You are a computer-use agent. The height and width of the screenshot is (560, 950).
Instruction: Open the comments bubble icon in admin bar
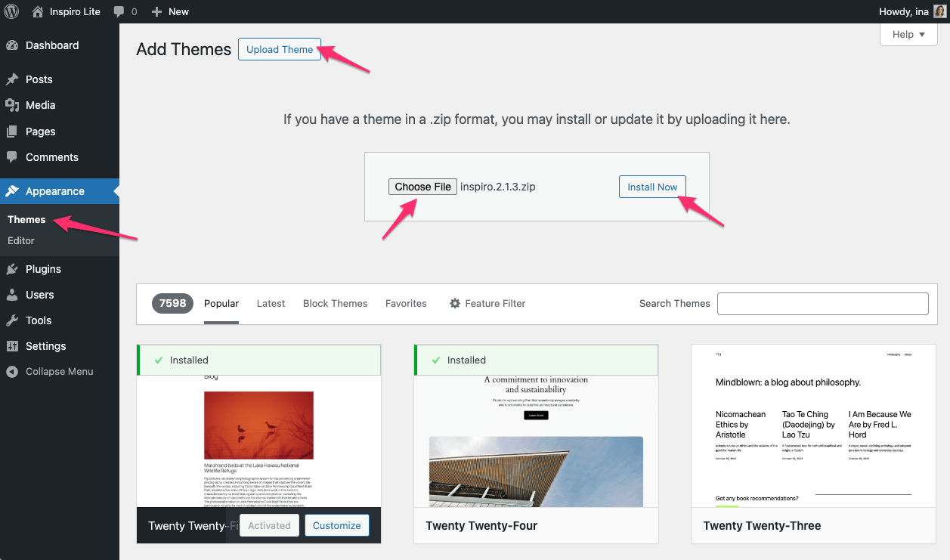(119, 11)
